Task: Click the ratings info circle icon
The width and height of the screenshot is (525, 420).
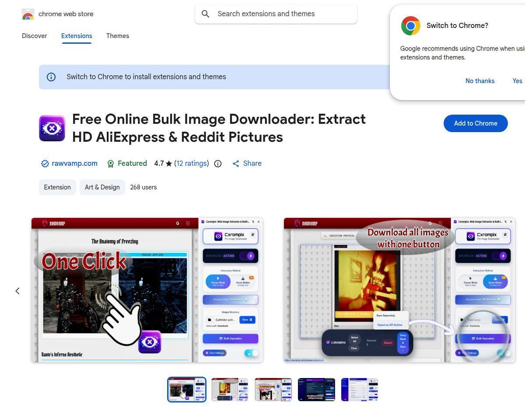Action: click(218, 164)
